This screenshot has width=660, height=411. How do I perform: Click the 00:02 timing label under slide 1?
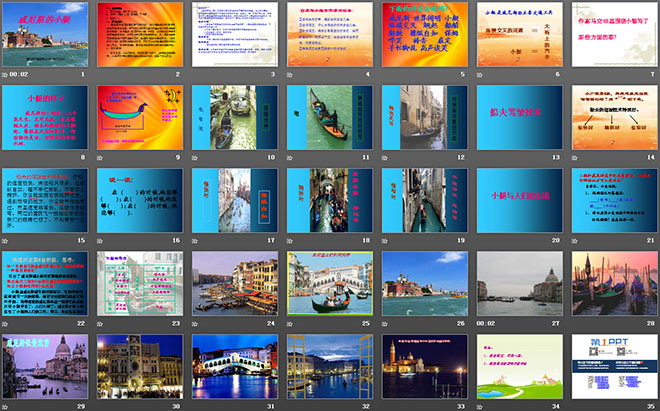pos(22,74)
